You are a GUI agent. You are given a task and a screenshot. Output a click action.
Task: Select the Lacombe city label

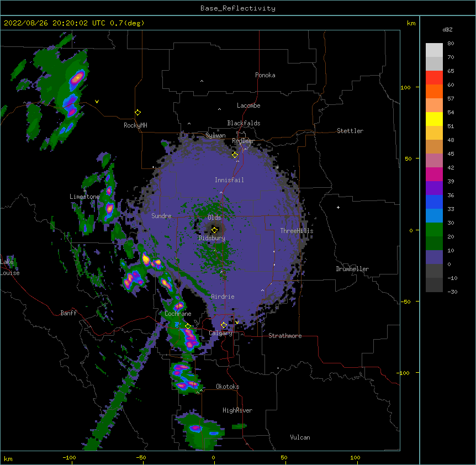248,105
